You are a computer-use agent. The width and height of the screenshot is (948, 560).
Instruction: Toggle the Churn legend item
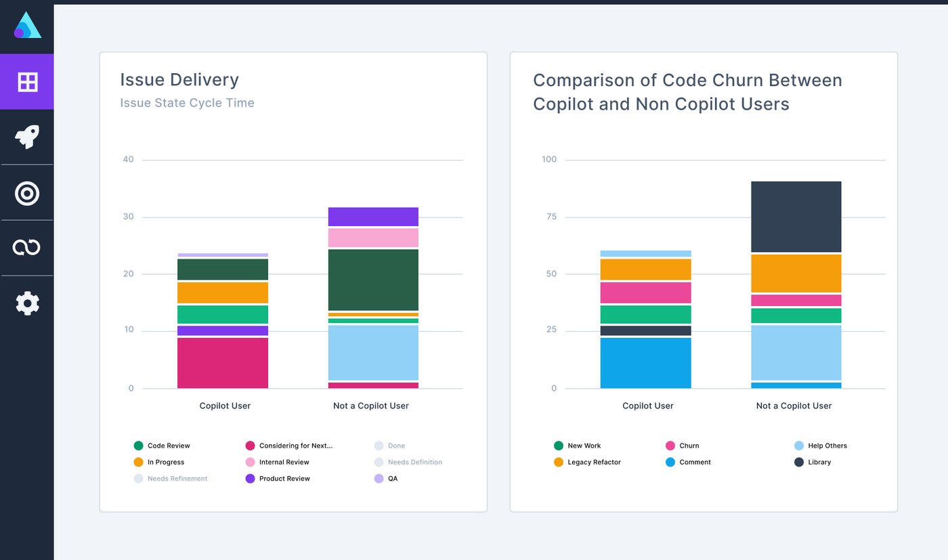[x=683, y=446]
